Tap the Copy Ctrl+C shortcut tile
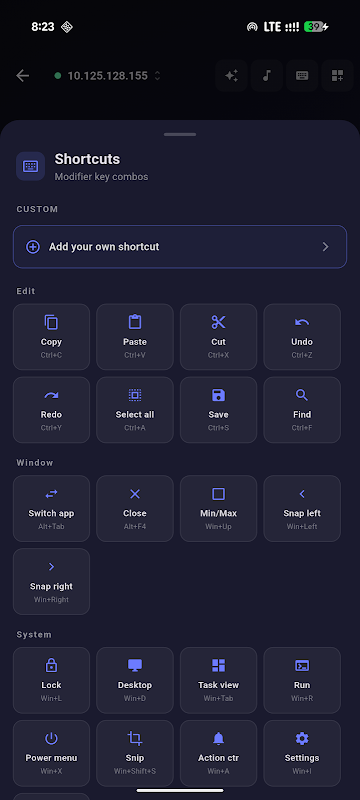Image resolution: width=360 pixels, height=800 pixels. 52,337
